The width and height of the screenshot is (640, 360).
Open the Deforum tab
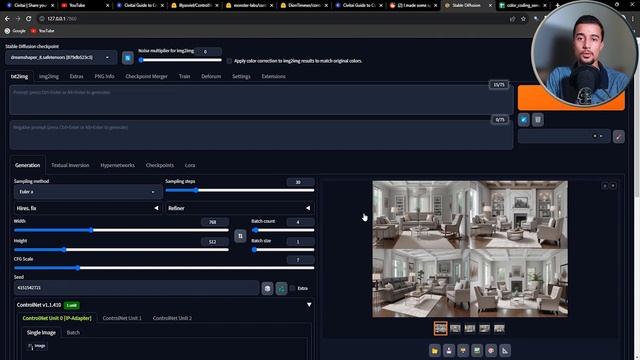click(211, 76)
